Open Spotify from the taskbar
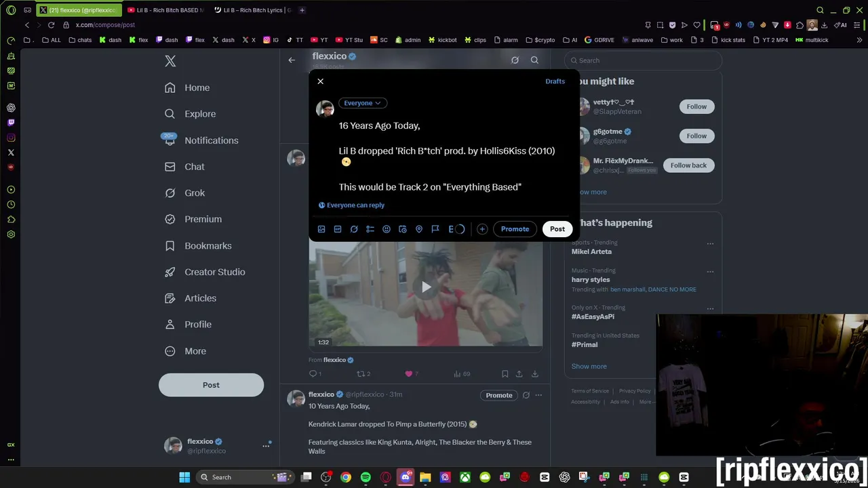 [366, 477]
